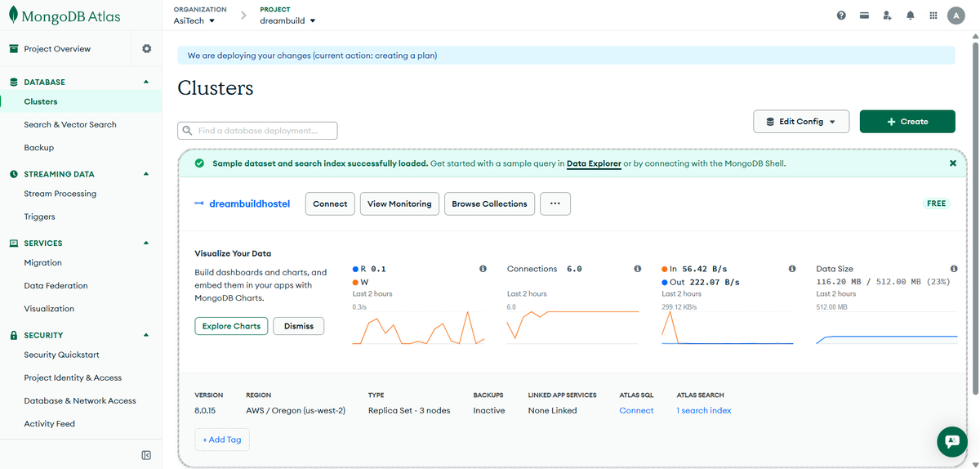The height and width of the screenshot is (469, 980).
Task: Click the dreambuildhostel cluster icon
Action: click(x=199, y=204)
